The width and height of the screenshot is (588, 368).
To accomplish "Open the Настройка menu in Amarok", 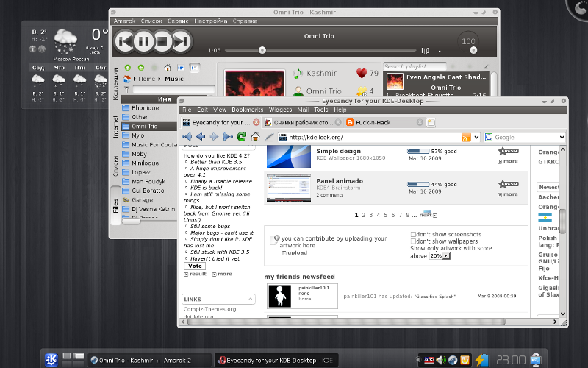I will pos(211,21).
